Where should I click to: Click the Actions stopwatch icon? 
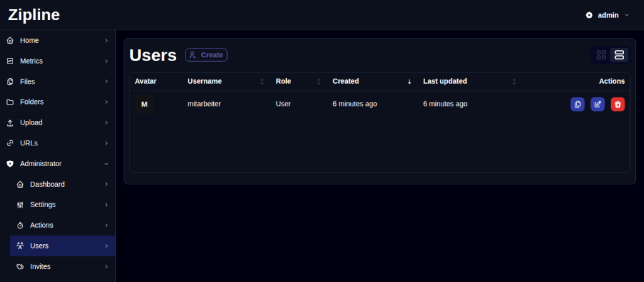(x=20, y=225)
